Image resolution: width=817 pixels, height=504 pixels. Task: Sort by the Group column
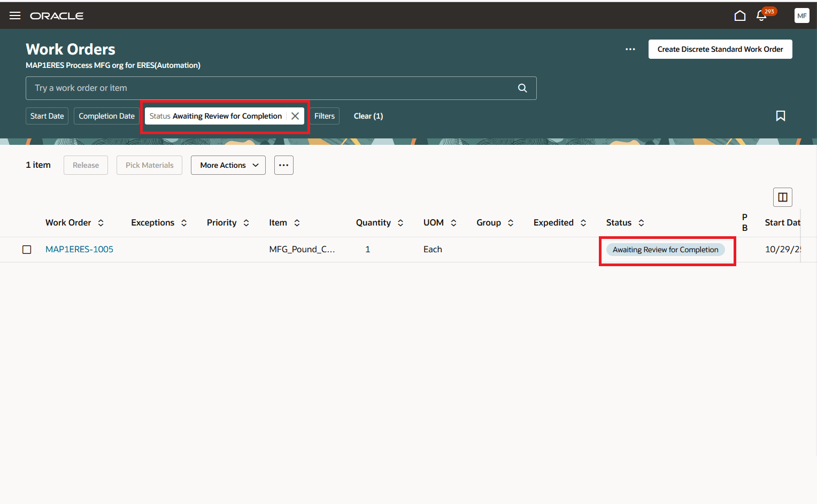[511, 223]
